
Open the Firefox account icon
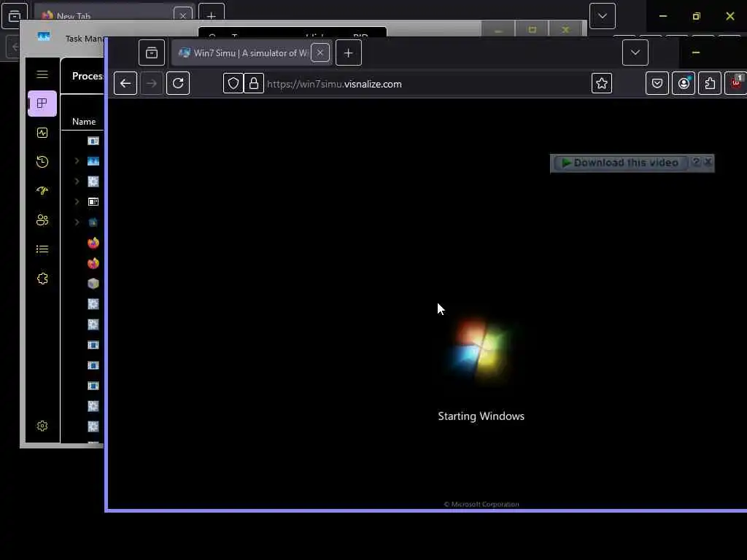click(x=683, y=83)
